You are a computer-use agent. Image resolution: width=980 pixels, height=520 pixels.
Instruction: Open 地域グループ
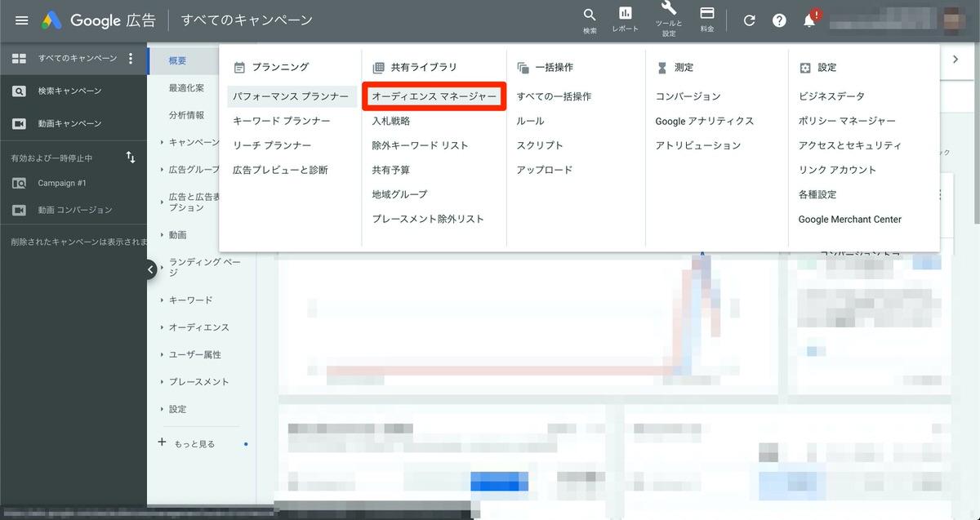click(x=400, y=194)
